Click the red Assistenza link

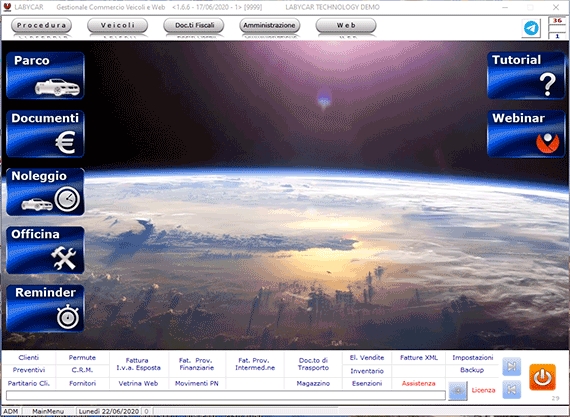pos(418,384)
